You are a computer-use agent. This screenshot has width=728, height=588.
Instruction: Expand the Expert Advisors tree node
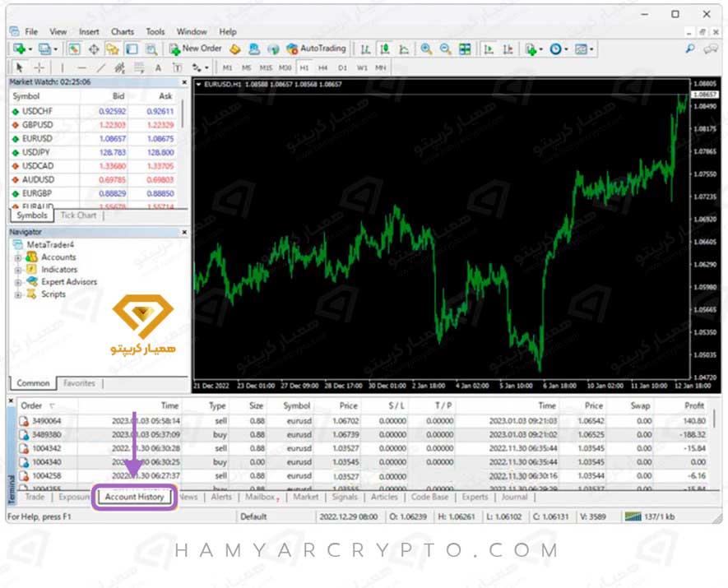coord(17,282)
